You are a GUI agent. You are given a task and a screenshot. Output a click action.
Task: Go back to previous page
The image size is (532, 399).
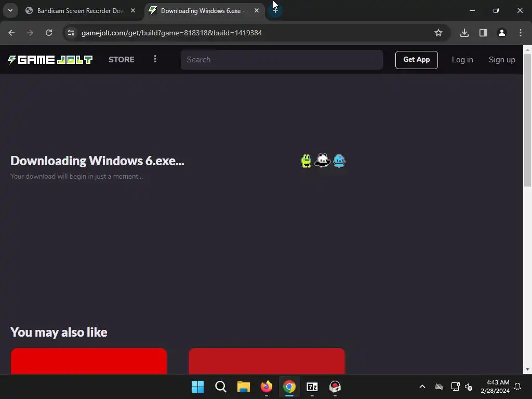coord(11,33)
